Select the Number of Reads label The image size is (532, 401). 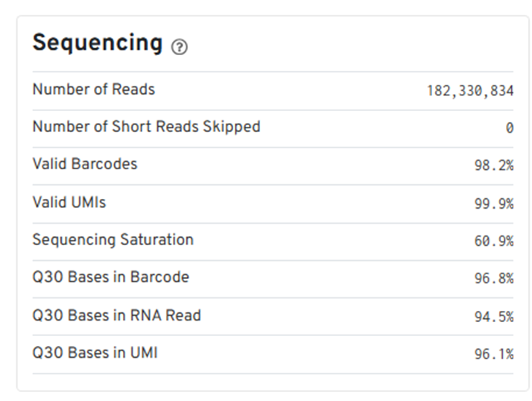coord(93,89)
